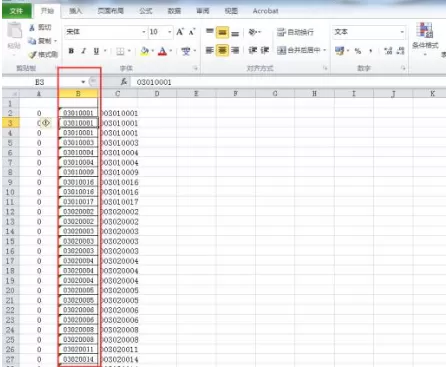Select column C header
Screen dimensions: 446x367
[118, 94]
